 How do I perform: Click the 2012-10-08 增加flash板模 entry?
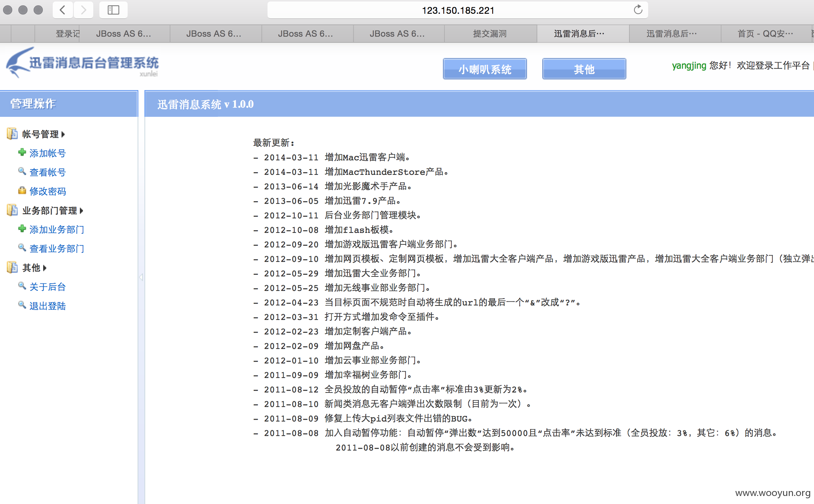coord(323,230)
